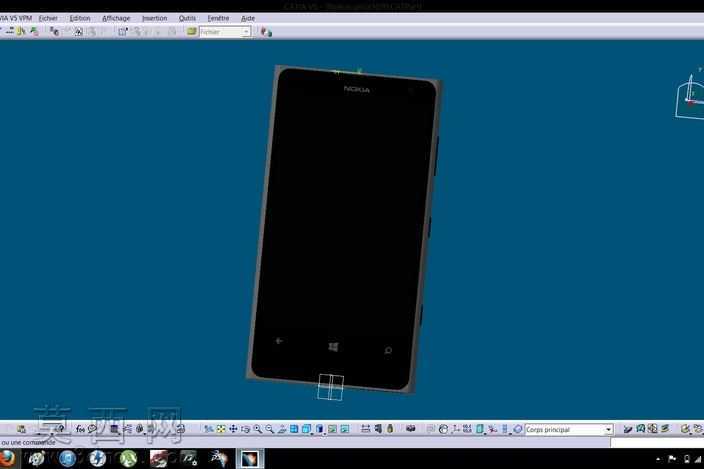Viewport: 704px width, 469px height.
Task: Click the Apply Material globe icon
Action: tap(443, 429)
